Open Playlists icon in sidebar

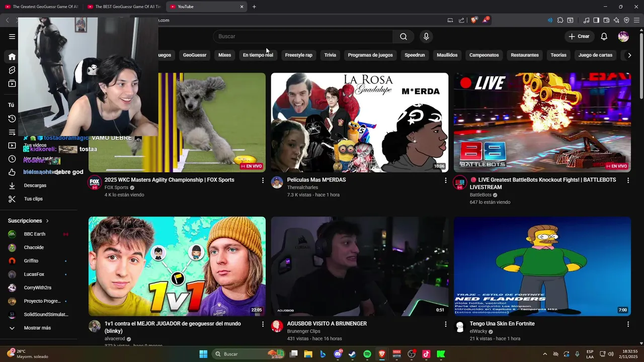point(12,132)
